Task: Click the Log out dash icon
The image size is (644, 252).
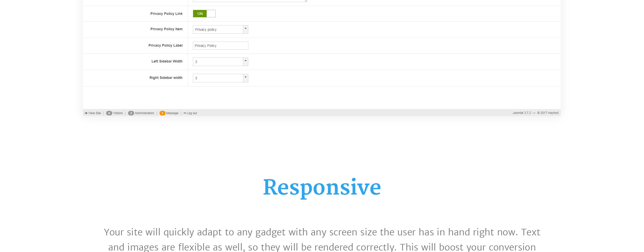Action: [x=185, y=113]
